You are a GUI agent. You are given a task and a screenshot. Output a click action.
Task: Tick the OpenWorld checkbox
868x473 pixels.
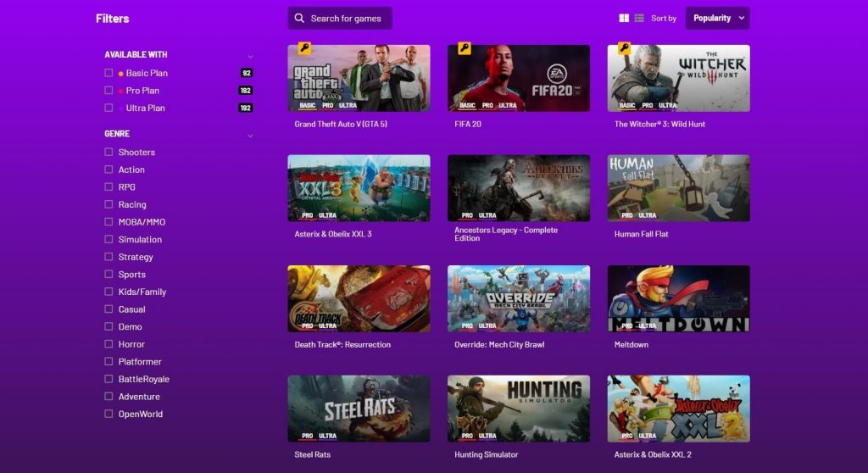(x=108, y=414)
